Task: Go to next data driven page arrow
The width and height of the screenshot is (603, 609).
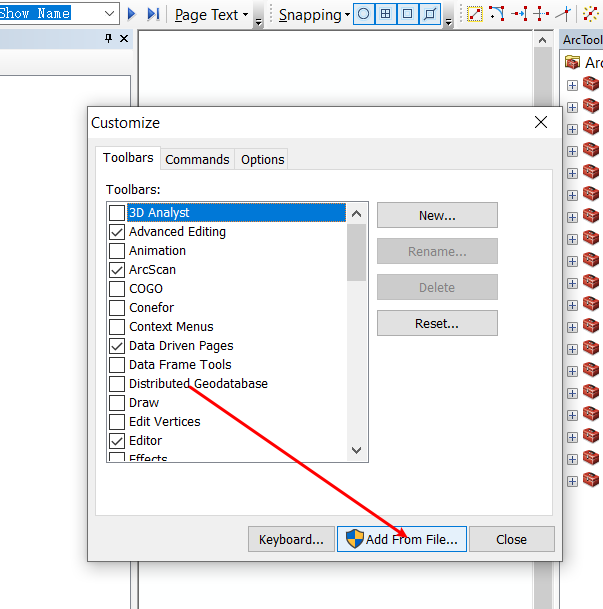Action: point(132,14)
